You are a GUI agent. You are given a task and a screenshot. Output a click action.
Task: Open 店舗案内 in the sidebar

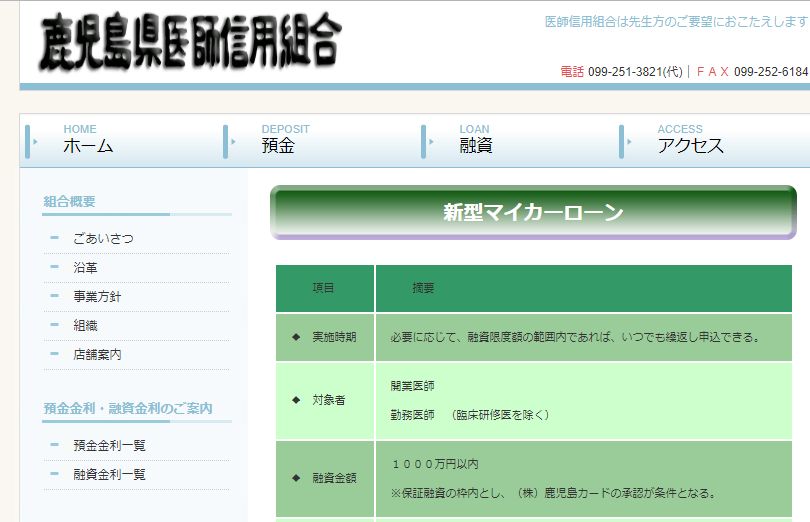tap(97, 355)
